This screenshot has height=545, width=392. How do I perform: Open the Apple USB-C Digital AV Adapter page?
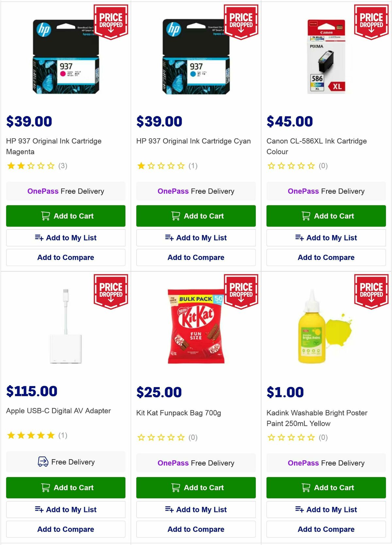(x=58, y=411)
